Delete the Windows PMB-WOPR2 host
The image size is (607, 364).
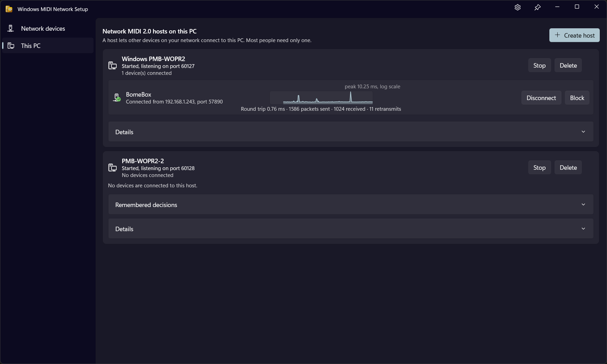click(568, 65)
